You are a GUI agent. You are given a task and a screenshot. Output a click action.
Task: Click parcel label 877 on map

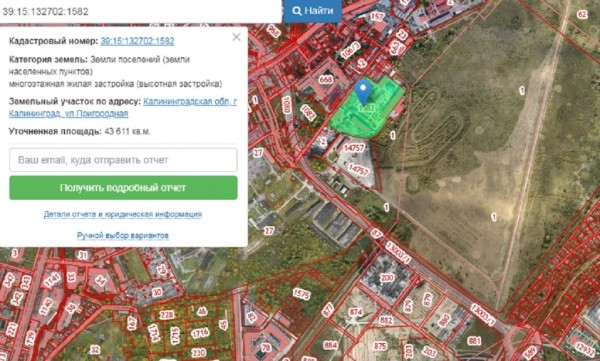click(328, 310)
